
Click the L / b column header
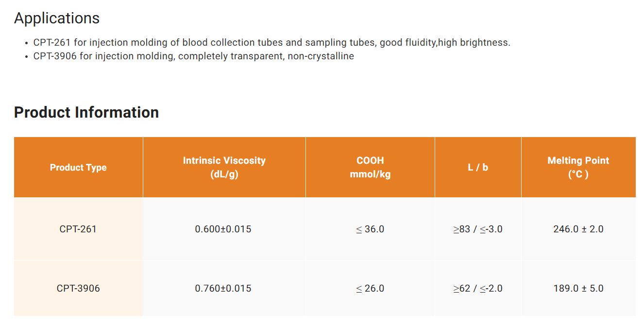tap(478, 168)
